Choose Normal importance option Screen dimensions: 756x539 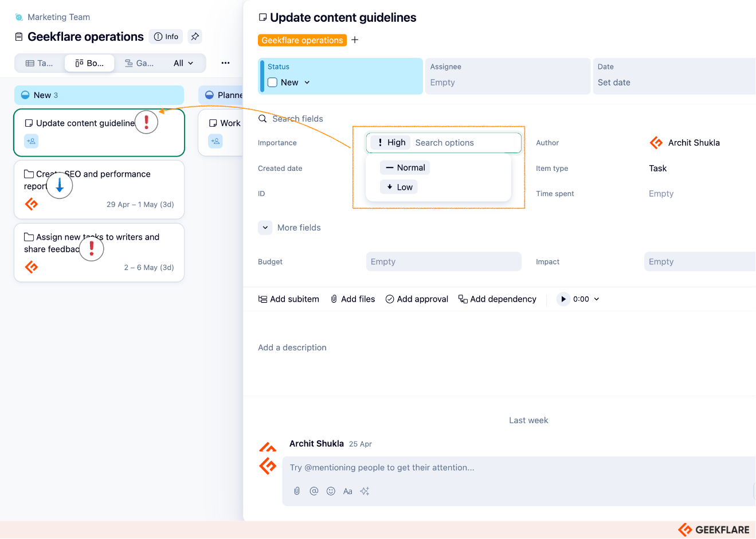(405, 167)
